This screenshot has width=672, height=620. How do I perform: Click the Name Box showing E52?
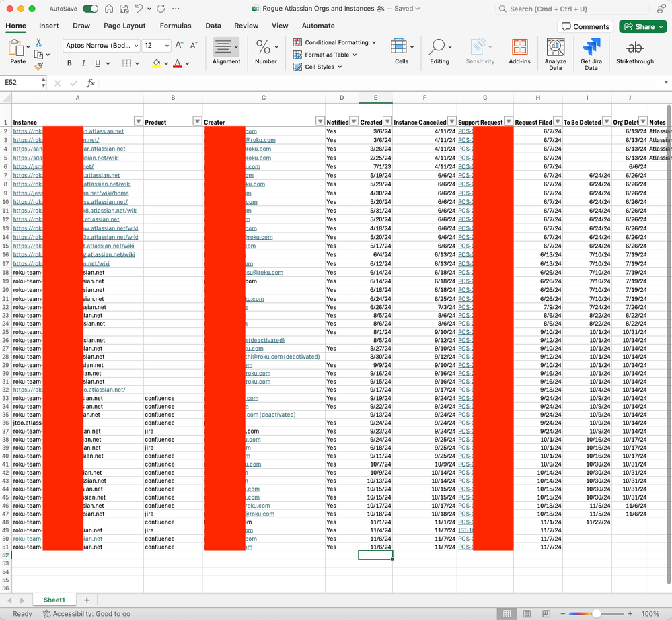(x=22, y=82)
